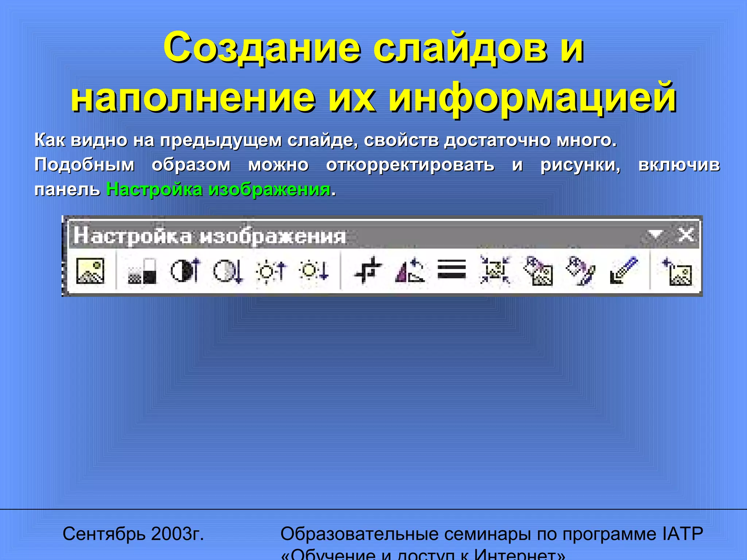The height and width of the screenshot is (560, 747).
Task: Click the title line наполнение их информацией
Action: click(373, 98)
